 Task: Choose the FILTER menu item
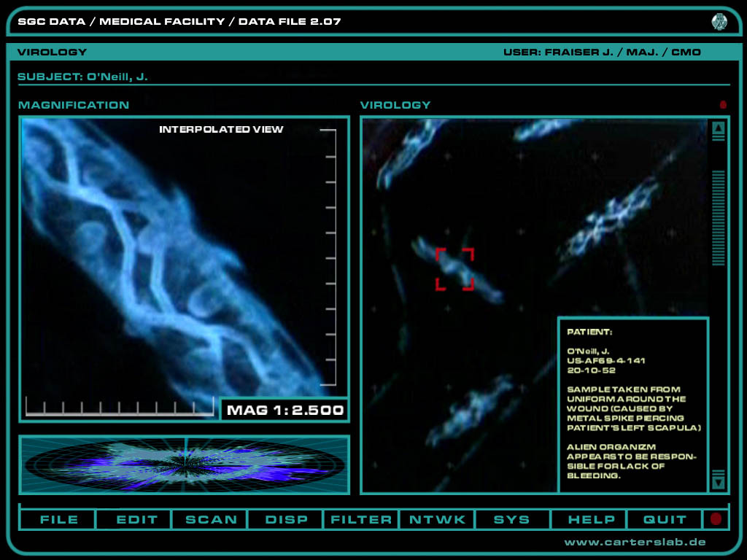click(x=361, y=519)
